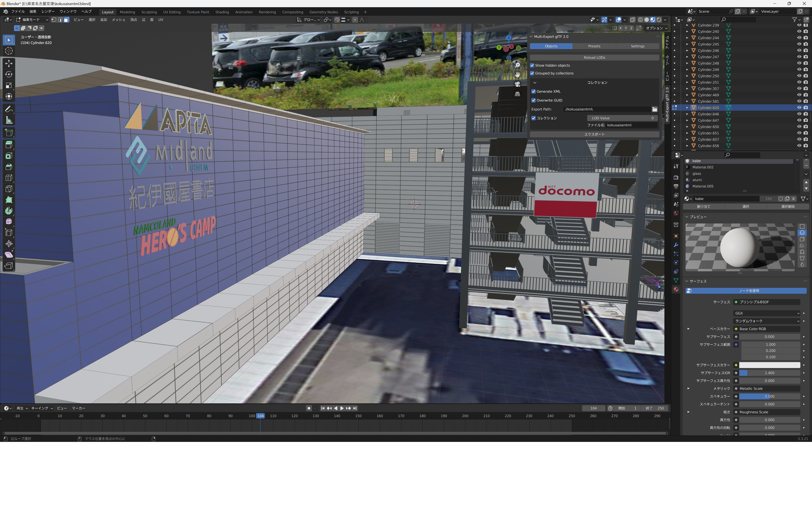The height and width of the screenshot is (513, 812).
Task: Disable rendering for Cylinder.658
Action: 806,146
